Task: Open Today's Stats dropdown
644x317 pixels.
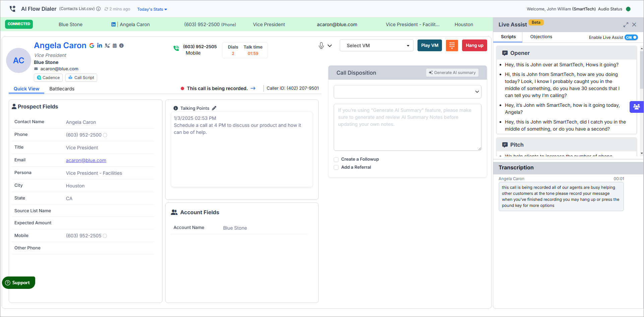Action: pos(152,9)
